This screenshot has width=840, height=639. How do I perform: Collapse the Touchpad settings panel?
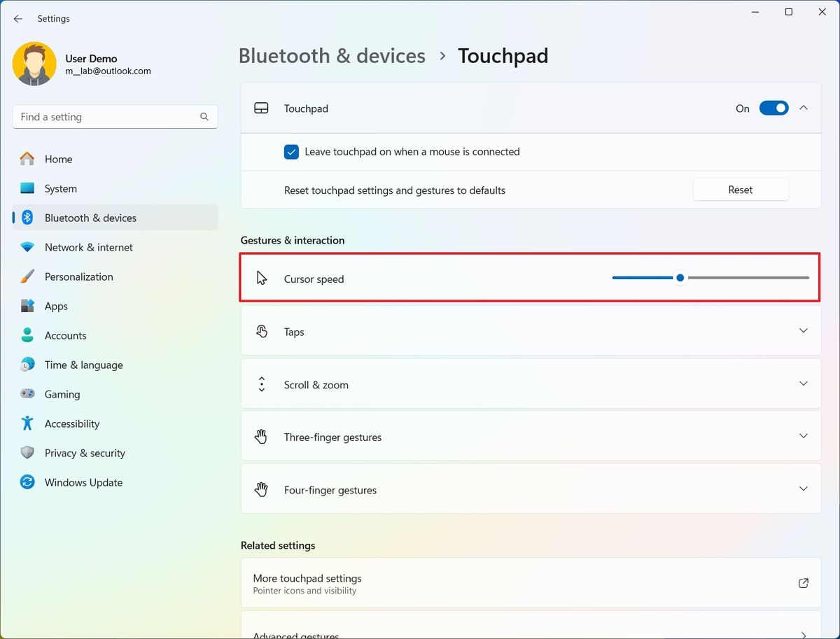click(x=804, y=108)
